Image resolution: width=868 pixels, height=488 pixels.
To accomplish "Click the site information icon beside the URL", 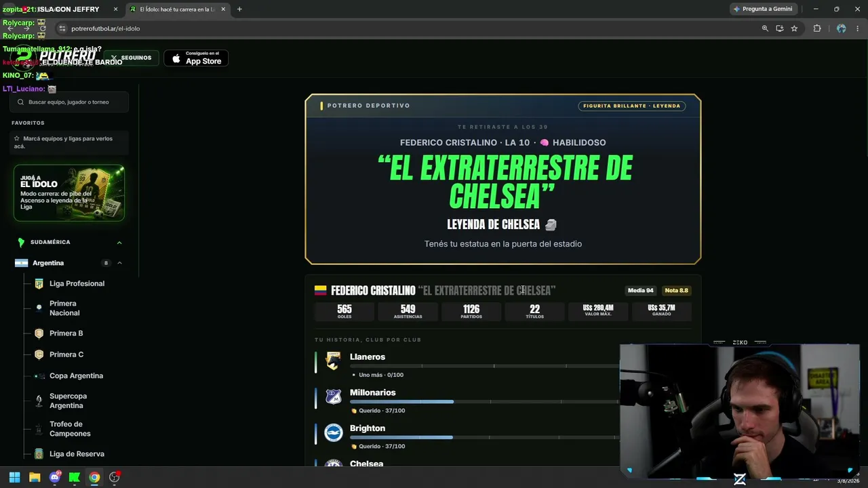I will [62, 28].
